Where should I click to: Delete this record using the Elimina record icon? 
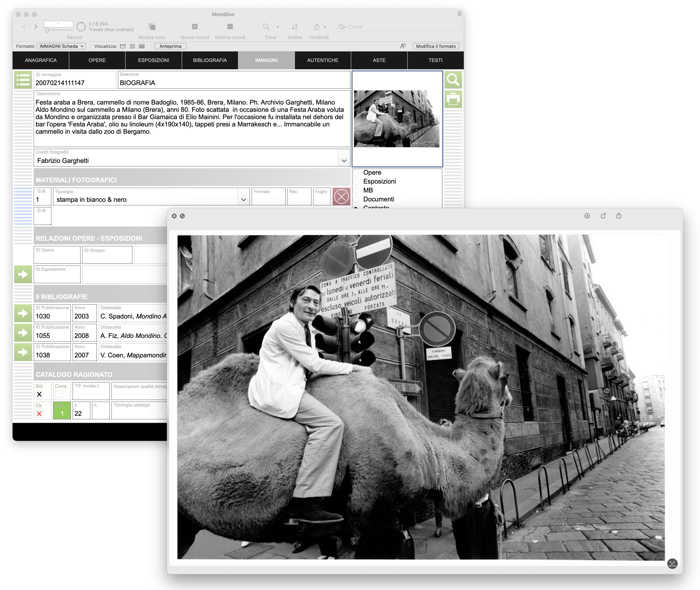pos(230,26)
